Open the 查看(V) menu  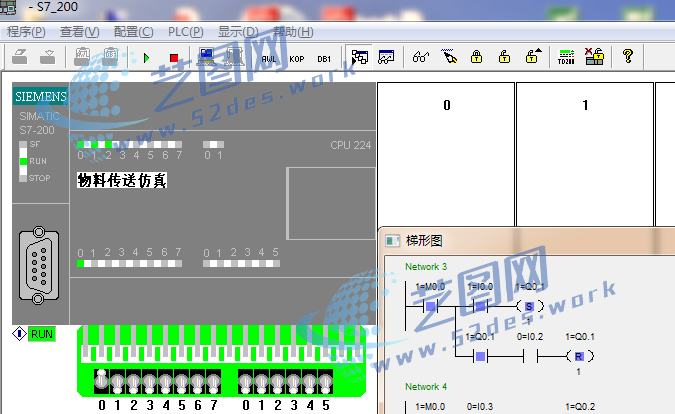click(x=80, y=32)
